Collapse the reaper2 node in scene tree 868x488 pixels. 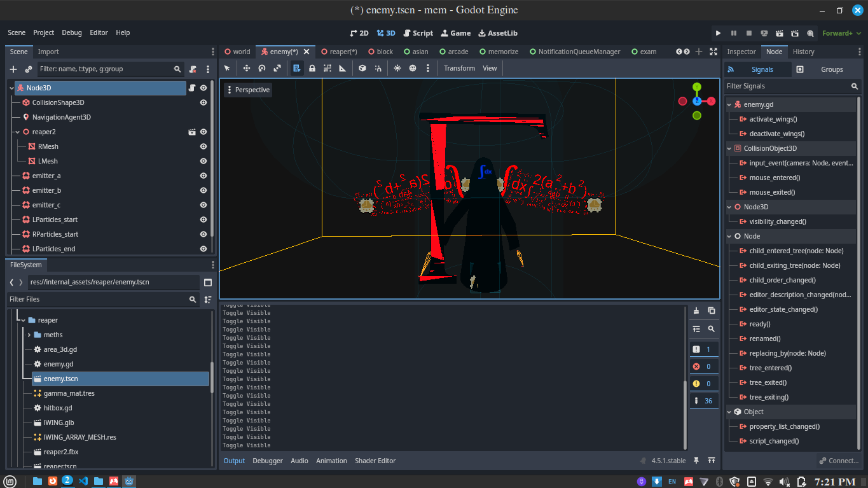(17, 132)
